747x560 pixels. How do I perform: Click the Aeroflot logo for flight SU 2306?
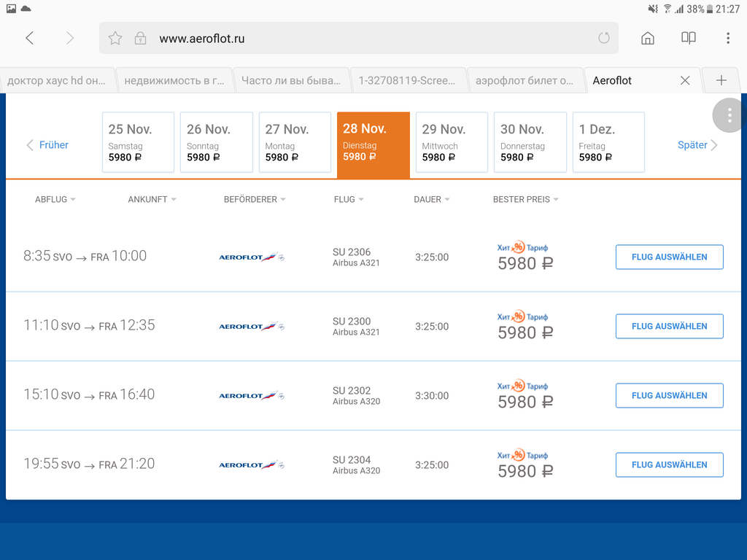(x=252, y=257)
